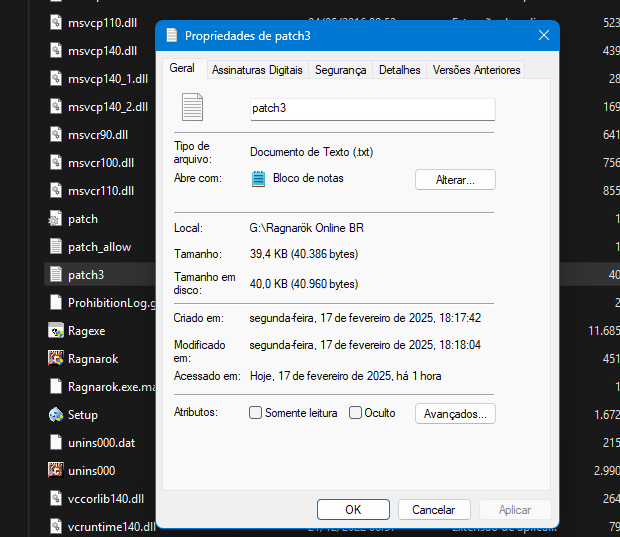This screenshot has height=537, width=620.
Task: Select the patch settings file icon
Action: [x=57, y=218]
